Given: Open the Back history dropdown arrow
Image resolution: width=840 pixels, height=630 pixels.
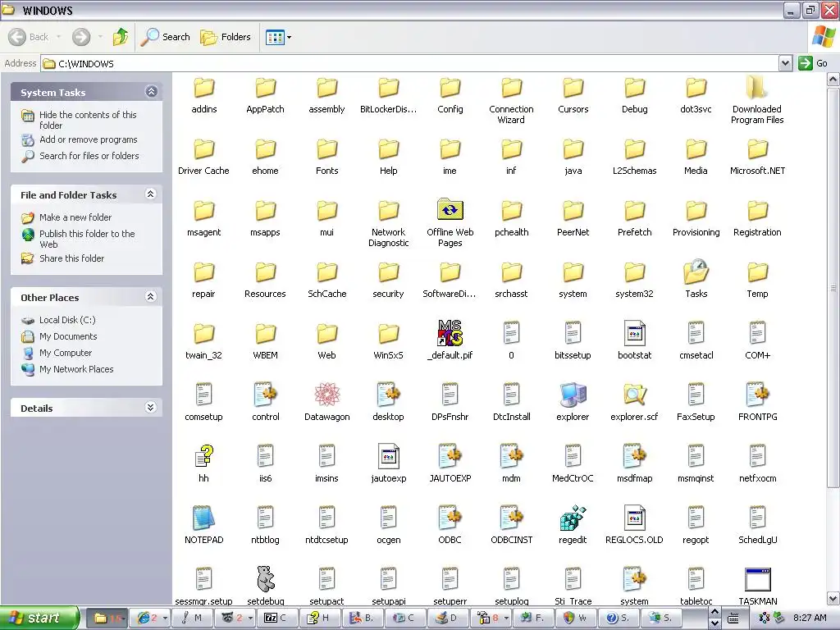Looking at the screenshot, I should click(59, 37).
